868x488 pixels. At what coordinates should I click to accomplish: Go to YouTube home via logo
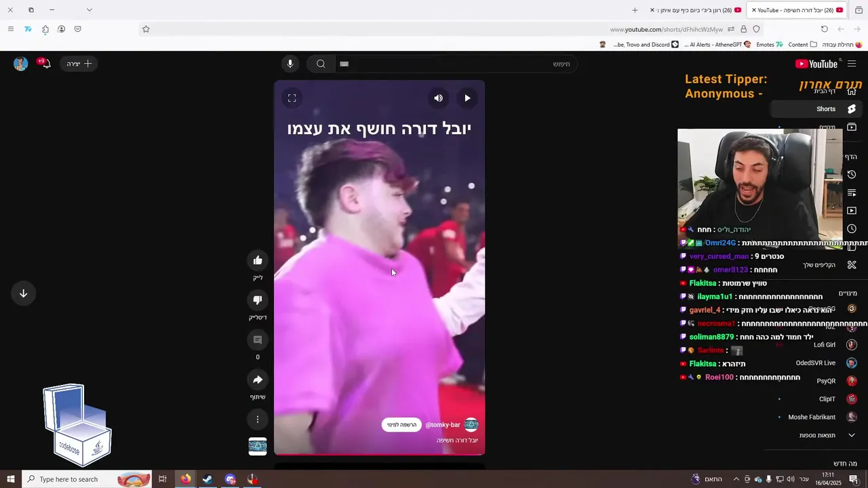[816, 64]
